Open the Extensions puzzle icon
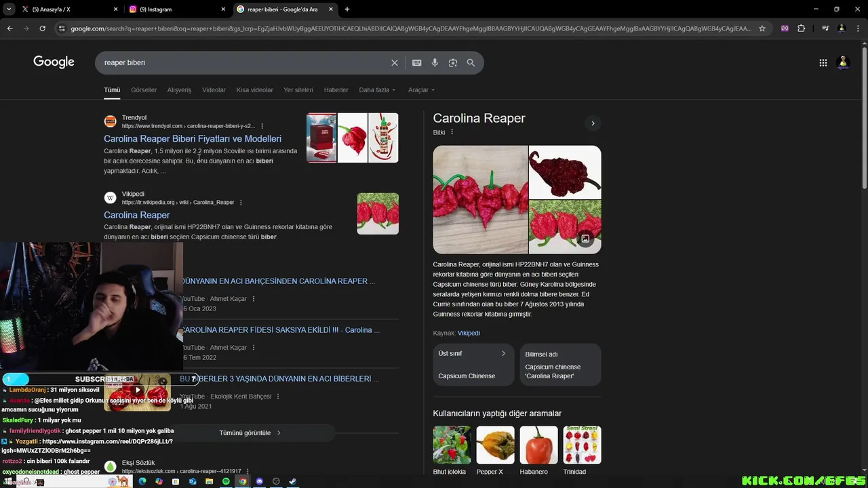 click(x=802, y=28)
